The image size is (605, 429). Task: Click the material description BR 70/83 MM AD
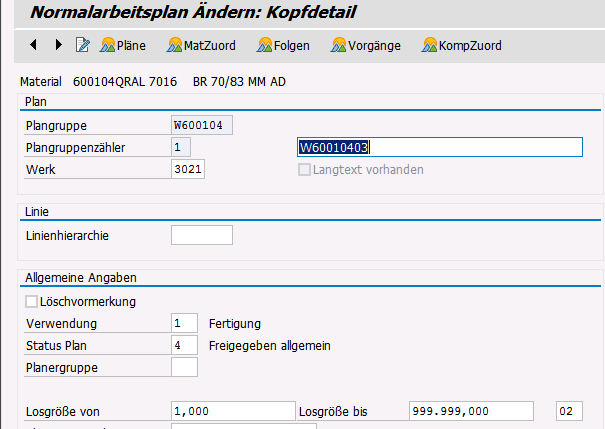pos(239,82)
